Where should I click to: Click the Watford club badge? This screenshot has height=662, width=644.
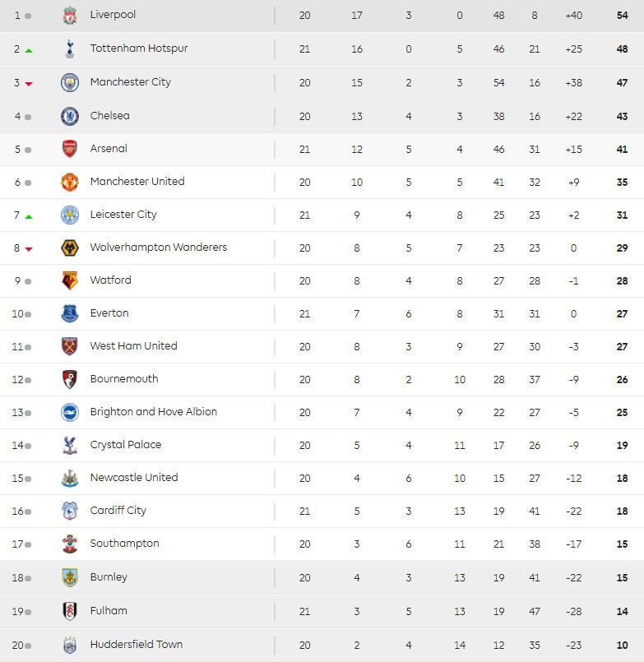pos(70,280)
